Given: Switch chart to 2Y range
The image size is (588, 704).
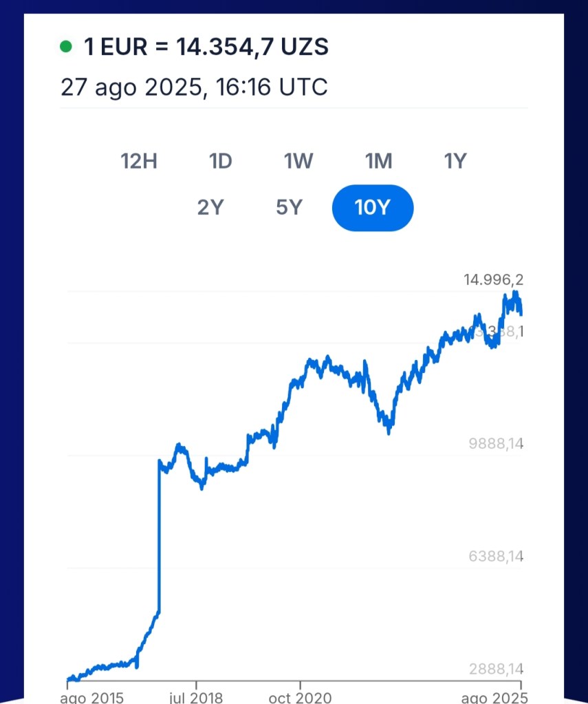Looking at the screenshot, I should [x=210, y=207].
